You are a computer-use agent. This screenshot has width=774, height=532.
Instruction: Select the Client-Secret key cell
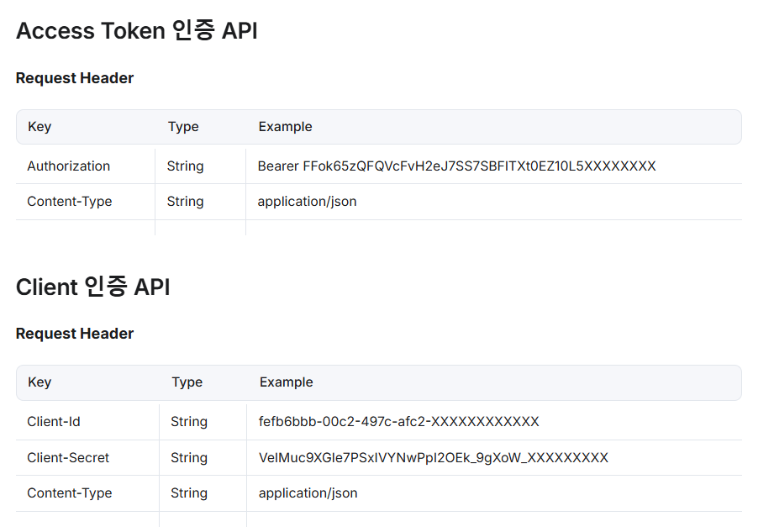[x=68, y=458]
